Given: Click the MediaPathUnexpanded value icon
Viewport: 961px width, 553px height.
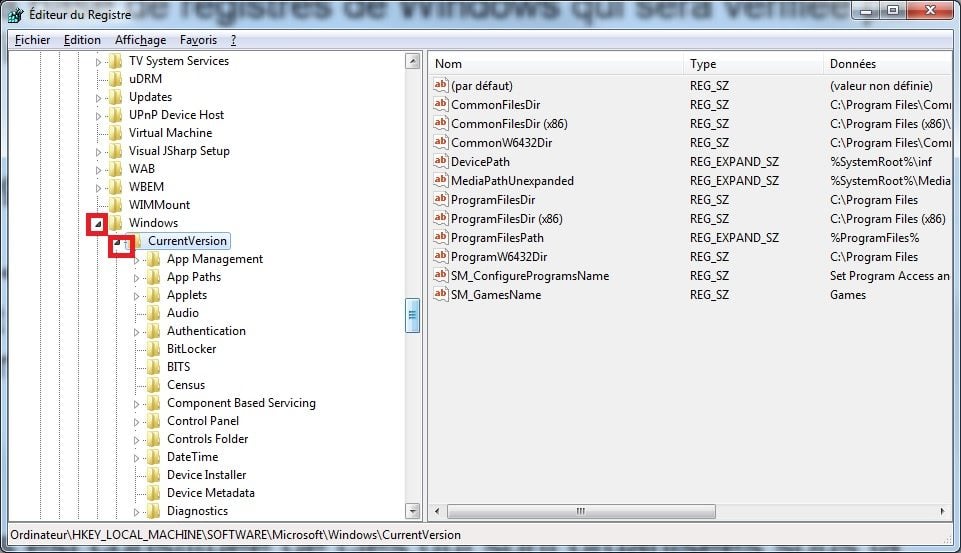Looking at the screenshot, I should (x=441, y=180).
